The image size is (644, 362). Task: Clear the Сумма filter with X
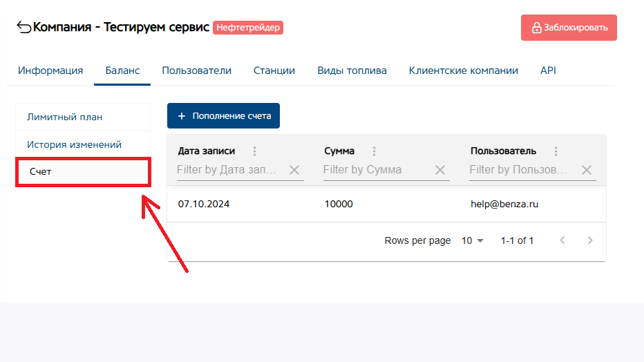point(440,170)
